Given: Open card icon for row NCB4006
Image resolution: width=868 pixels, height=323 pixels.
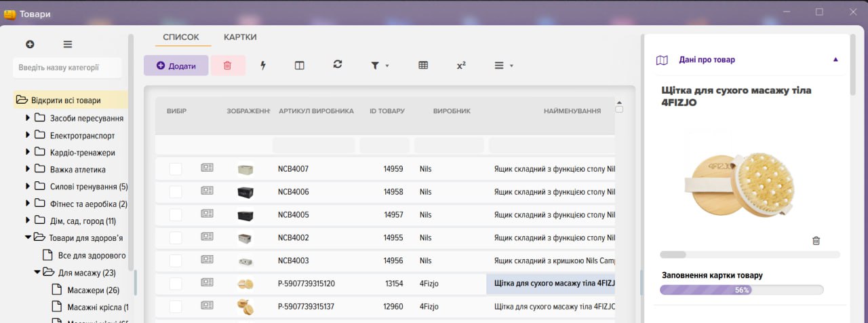Looking at the screenshot, I should pyautogui.click(x=207, y=191).
